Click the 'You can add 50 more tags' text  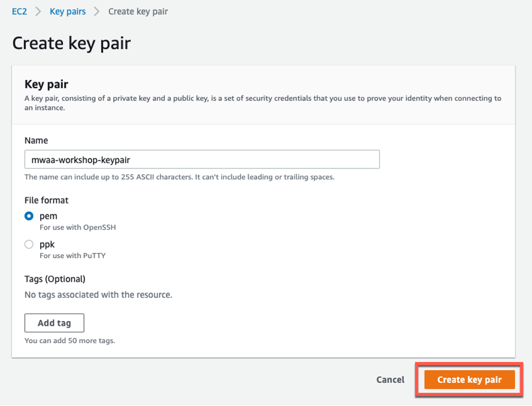69,341
